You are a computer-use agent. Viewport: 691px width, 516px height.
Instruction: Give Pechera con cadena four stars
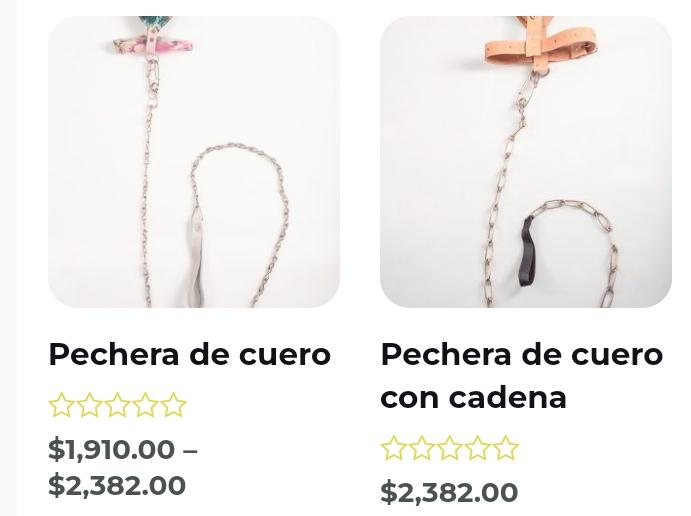coord(477,448)
